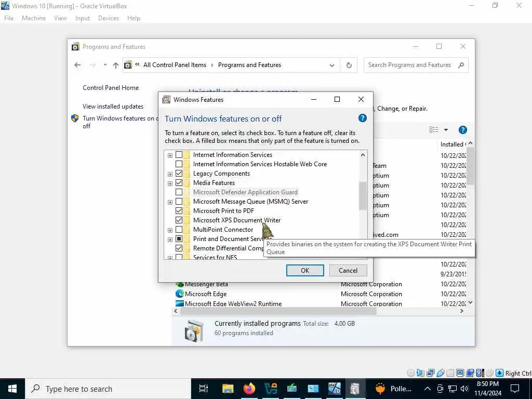Click the Installed On column header
The width and height of the screenshot is (532, 399).
coord(453,144)
